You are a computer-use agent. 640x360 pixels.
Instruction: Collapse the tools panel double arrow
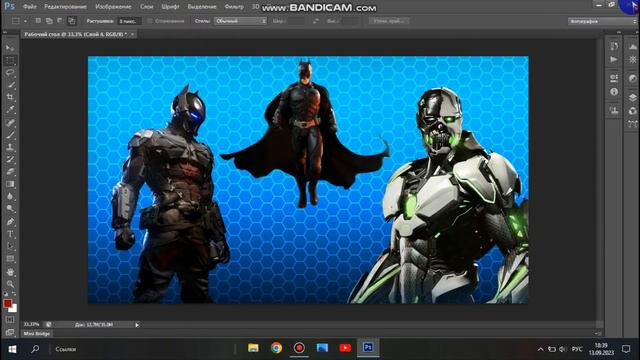coord(5,32)
